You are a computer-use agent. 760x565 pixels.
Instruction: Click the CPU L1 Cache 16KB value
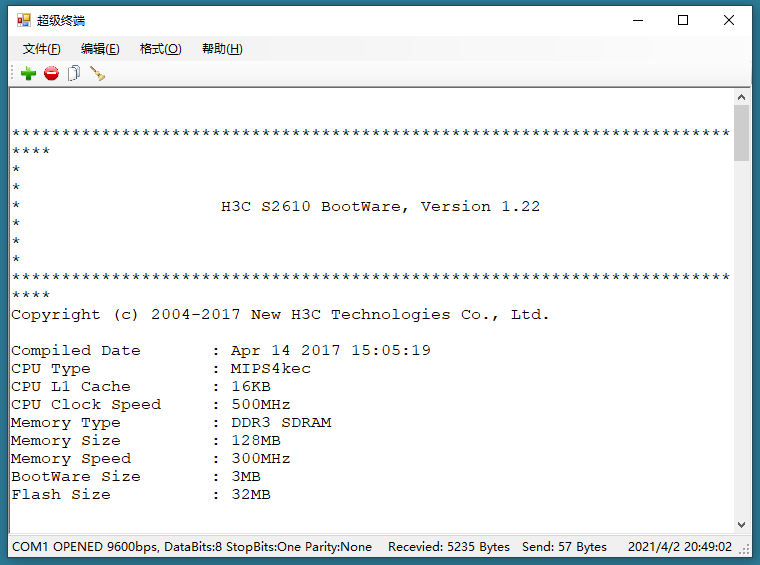coord(251,387)
